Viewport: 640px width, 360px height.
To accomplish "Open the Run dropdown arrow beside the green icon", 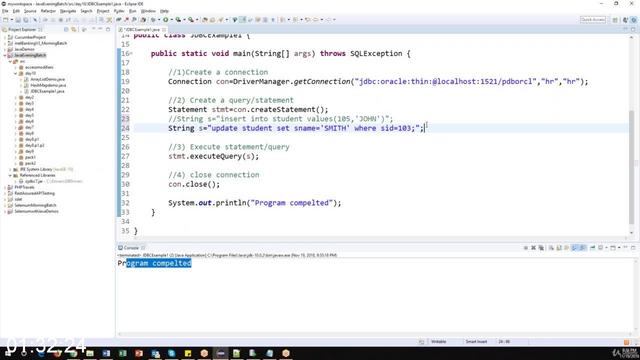I will coord(171,20).
